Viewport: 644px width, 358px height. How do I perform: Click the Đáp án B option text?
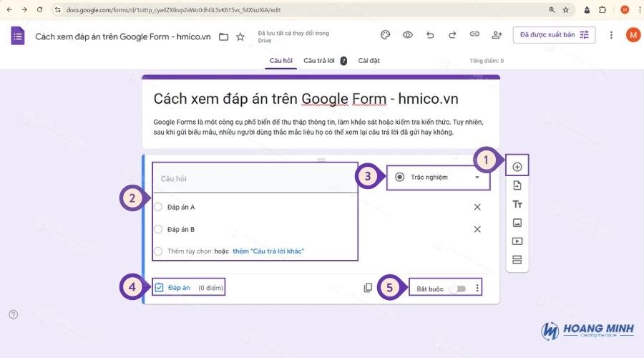(x=181, y=229)
